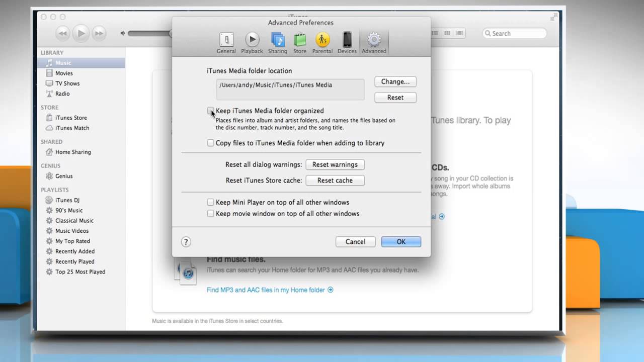
Task: Click the Reset media folder location button
Action: pos(395,98)
